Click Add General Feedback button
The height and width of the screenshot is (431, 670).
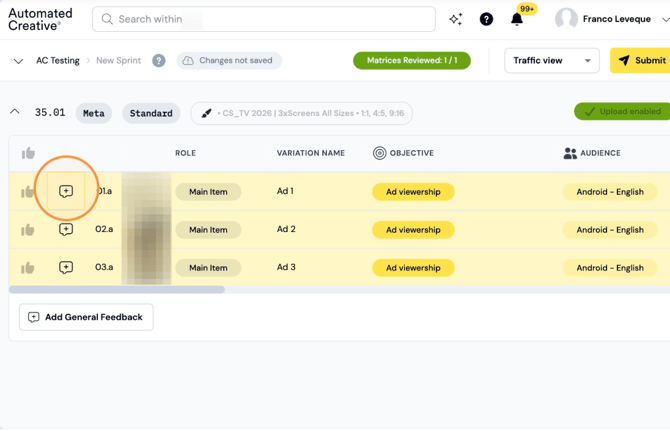pos(86,317)
